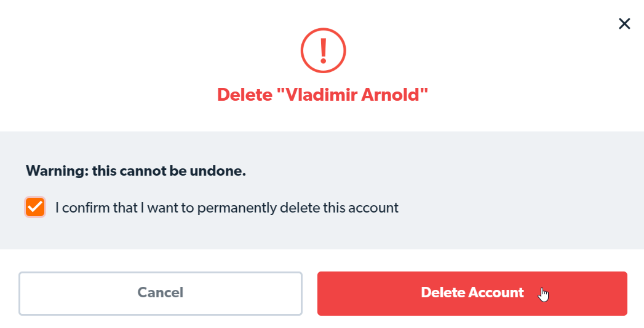Close the delete dialog with the X
The height and width of the screenshot is (328, 644).
click(624, 24)
